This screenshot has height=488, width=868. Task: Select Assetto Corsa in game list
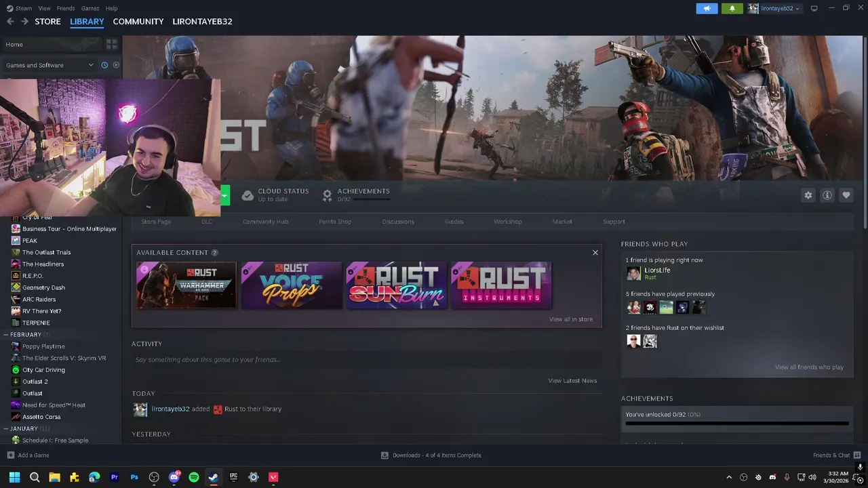pos(41,417)
